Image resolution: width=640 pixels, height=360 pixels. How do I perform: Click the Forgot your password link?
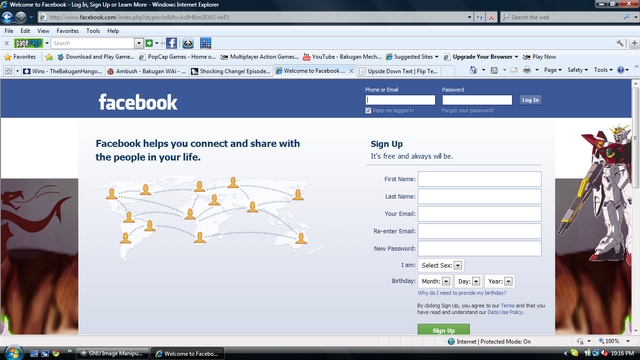pyautogui.click(x=468, y=111)
